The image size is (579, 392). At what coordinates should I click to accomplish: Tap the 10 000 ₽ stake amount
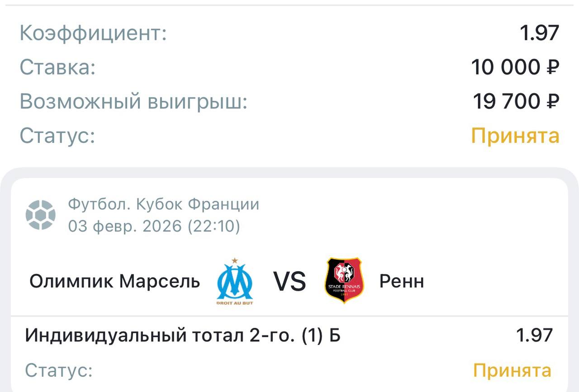515,68
